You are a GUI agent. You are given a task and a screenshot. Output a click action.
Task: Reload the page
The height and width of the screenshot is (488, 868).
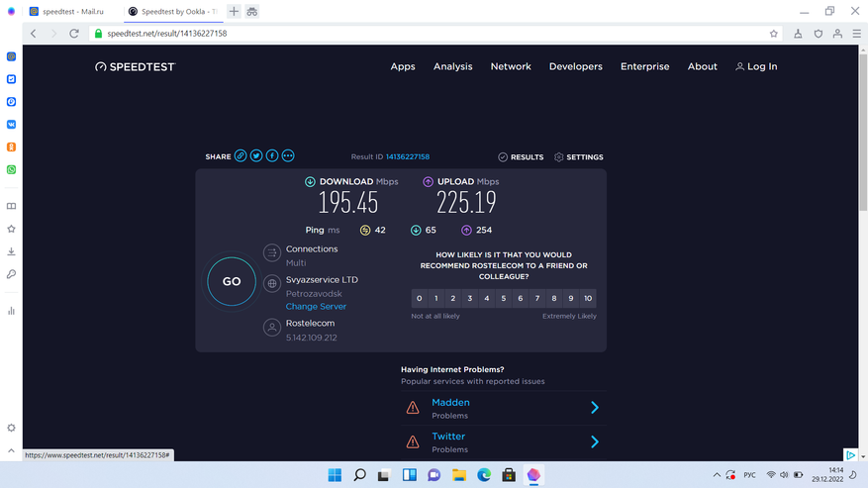(73, 34)
